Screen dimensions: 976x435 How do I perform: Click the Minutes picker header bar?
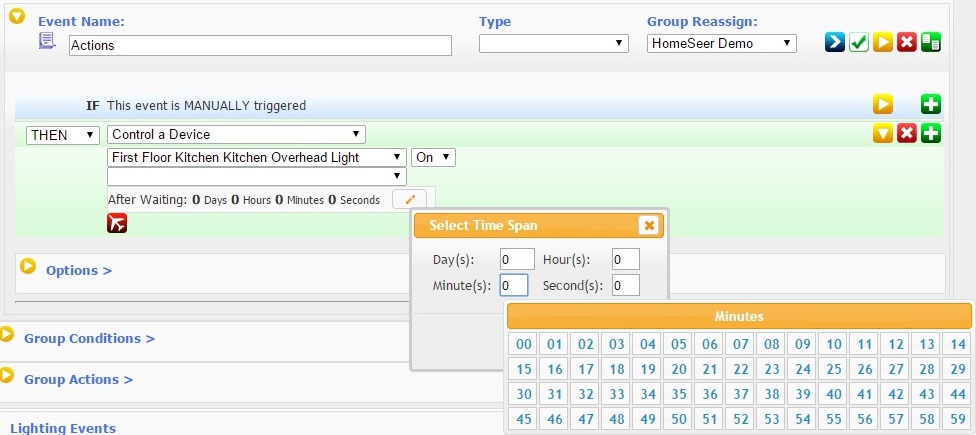pyautogui.click(x=739, y=316)
